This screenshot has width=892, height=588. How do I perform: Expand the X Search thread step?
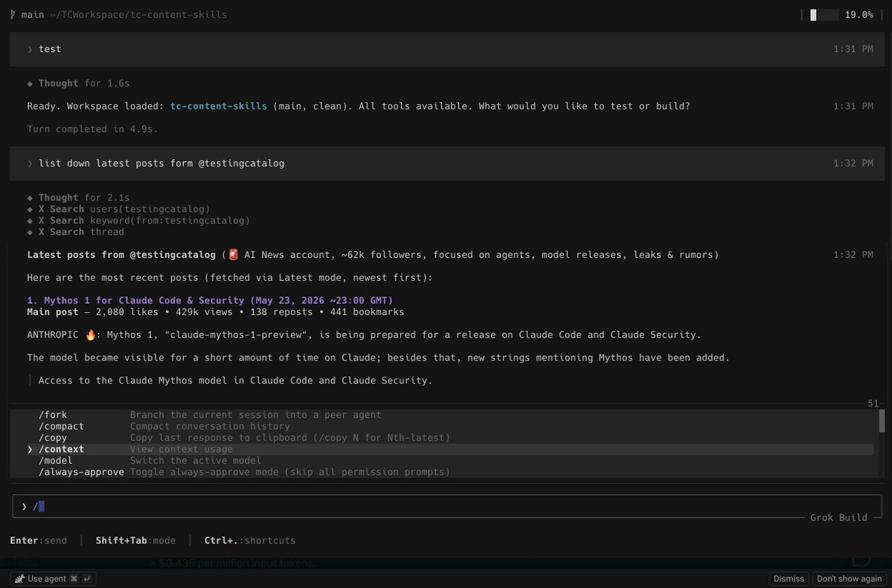click(75, 231)
